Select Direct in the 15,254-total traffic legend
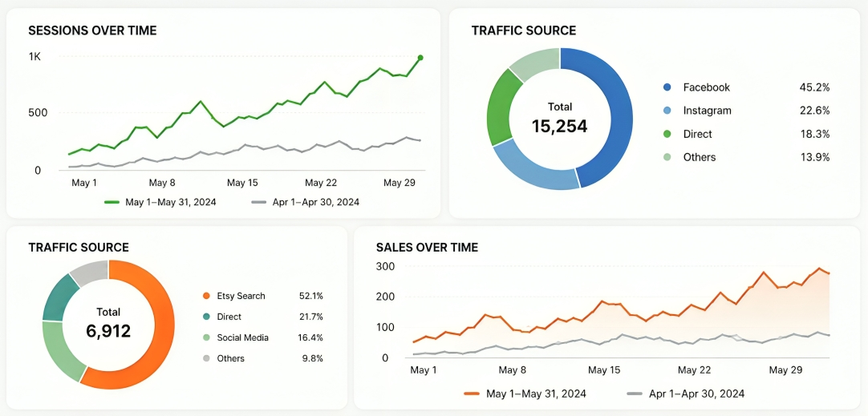The width and height of the screenshot is (868, 416). pos(697,134)
